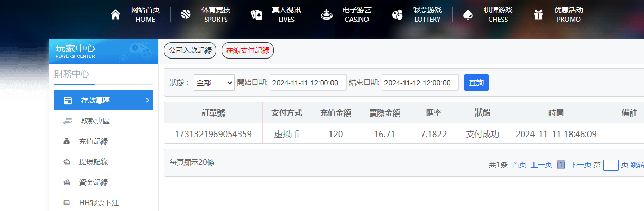Image resolution: width=644 pixels, height=211 pixels.
Task: Click the 結束日期 end date field
Action: coord(420,83)
